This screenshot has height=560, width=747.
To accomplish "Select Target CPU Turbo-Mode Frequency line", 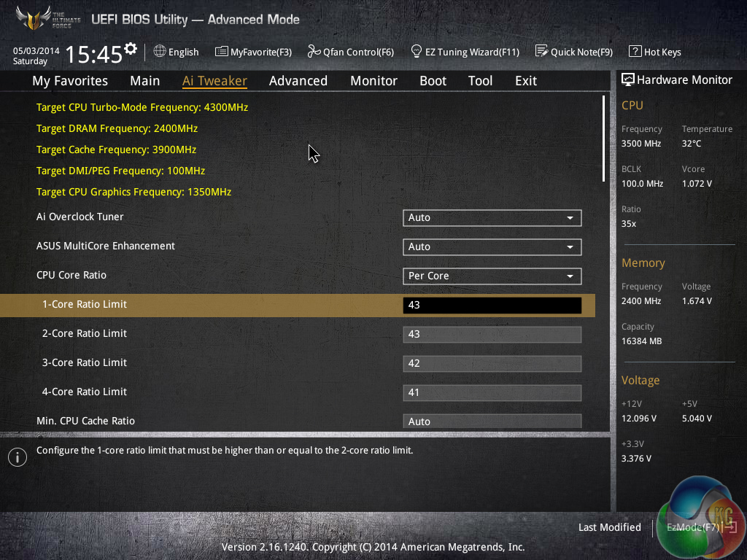I will pos(142,108).
